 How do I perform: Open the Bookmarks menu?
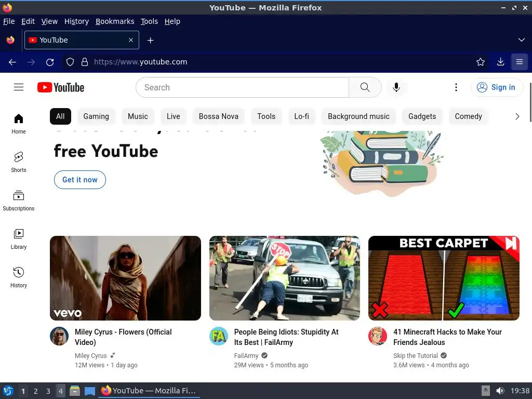[115, 21]
